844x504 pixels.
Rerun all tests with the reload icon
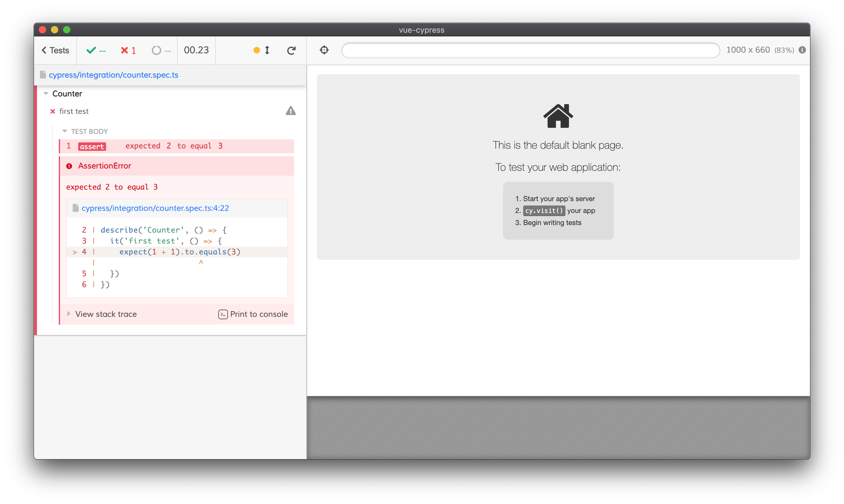(291, 50)
